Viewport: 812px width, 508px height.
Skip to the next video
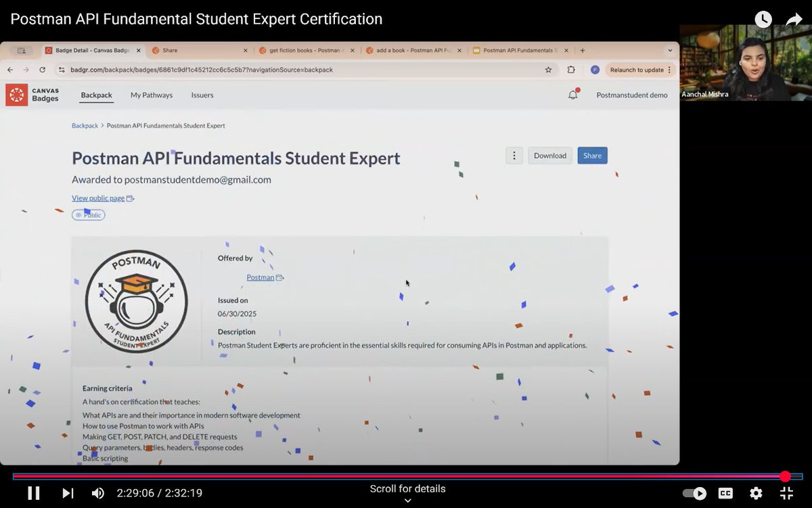tap(68, 493)
